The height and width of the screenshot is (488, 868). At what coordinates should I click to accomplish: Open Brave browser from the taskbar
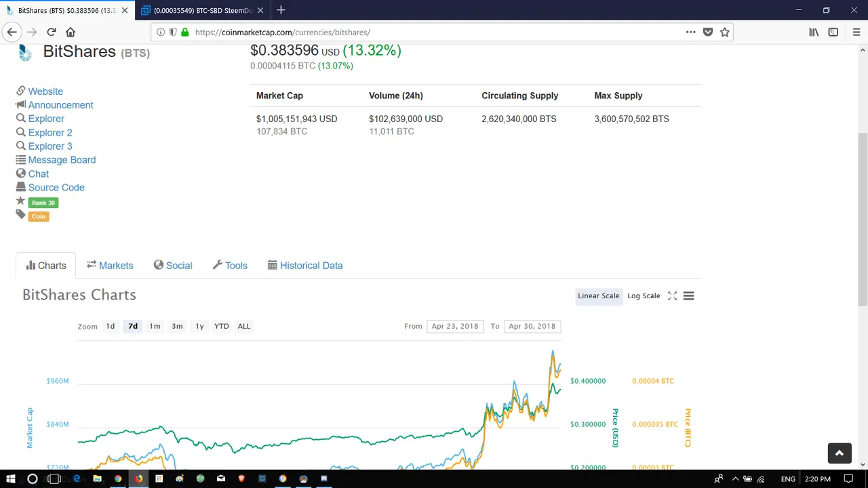241,479
